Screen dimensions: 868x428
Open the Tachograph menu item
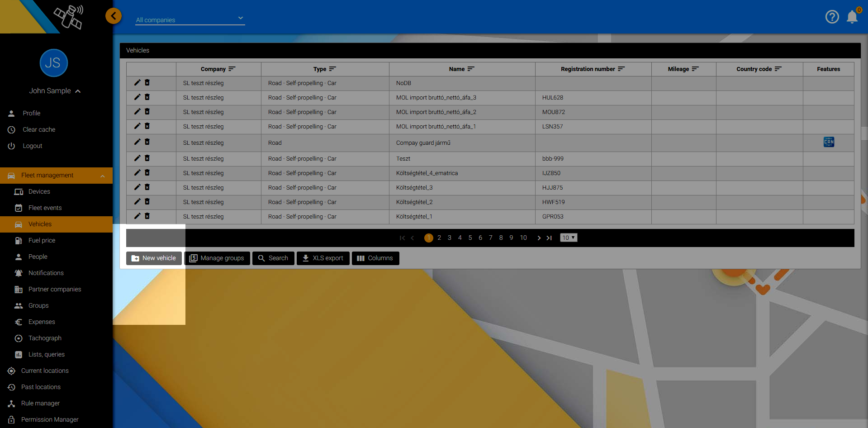[45, 338]
